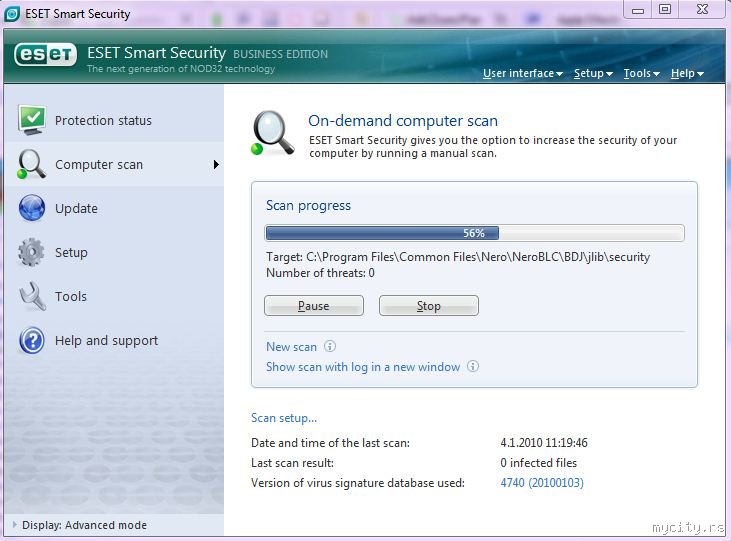Click the Tools wrench icon
731x541 pixels.
[33, 296]
